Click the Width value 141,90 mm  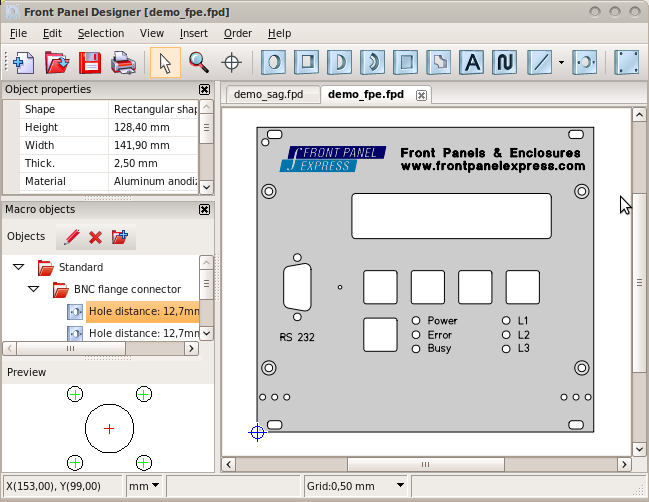click(153, 145)
